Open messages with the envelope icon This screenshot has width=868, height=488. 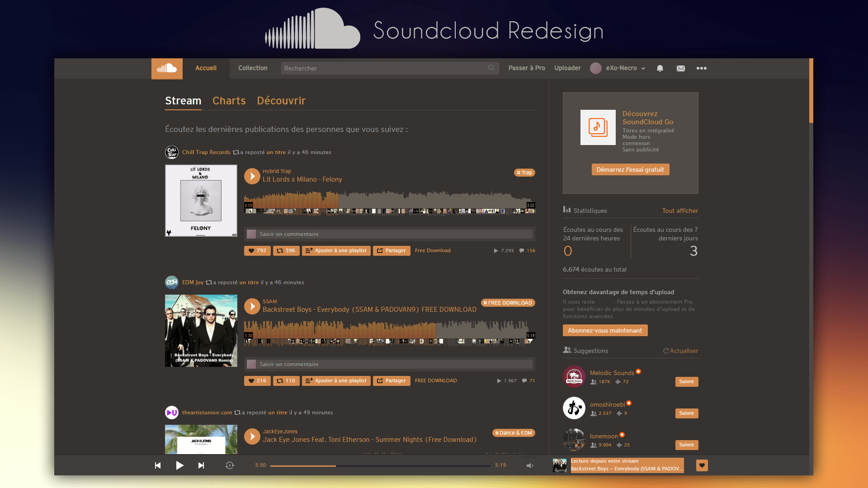click(681, 68)
